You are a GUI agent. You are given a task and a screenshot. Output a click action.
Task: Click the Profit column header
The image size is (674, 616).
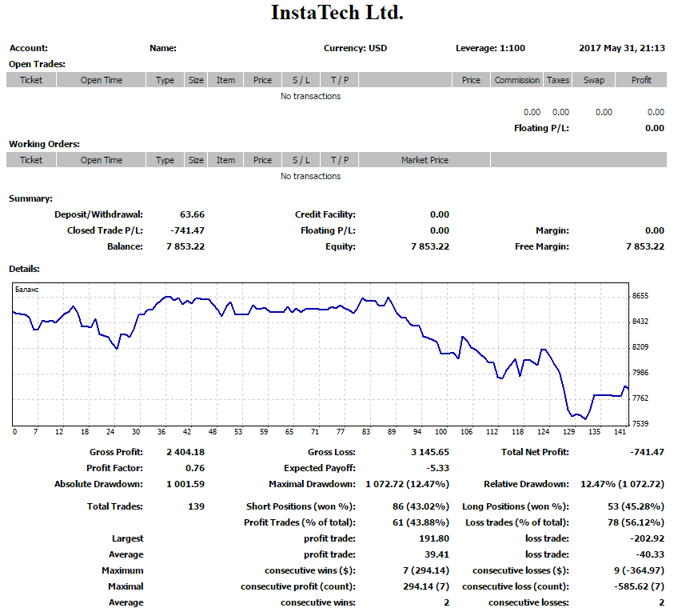click(641, 80)
